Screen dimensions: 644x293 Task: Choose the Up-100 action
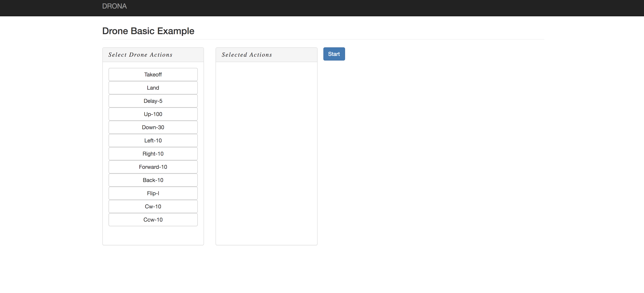[153, 114]
